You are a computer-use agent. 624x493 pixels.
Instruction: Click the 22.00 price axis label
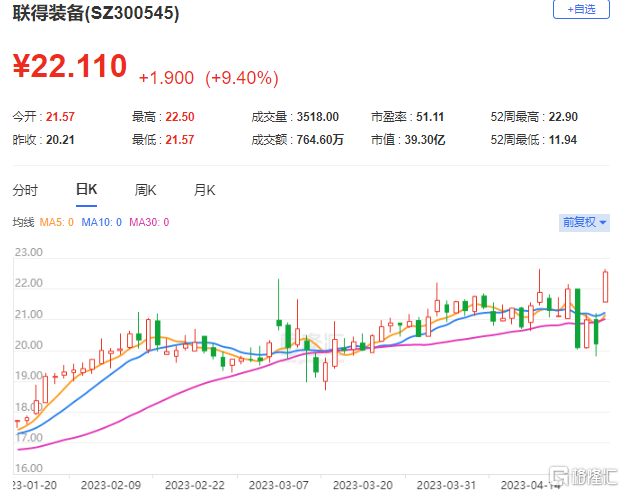point(28,283)
